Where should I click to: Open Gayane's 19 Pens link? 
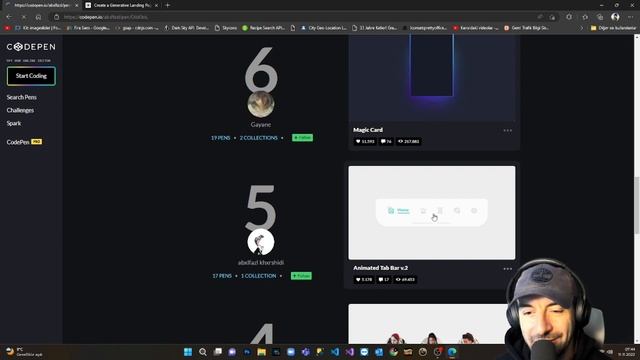point(220,138)
